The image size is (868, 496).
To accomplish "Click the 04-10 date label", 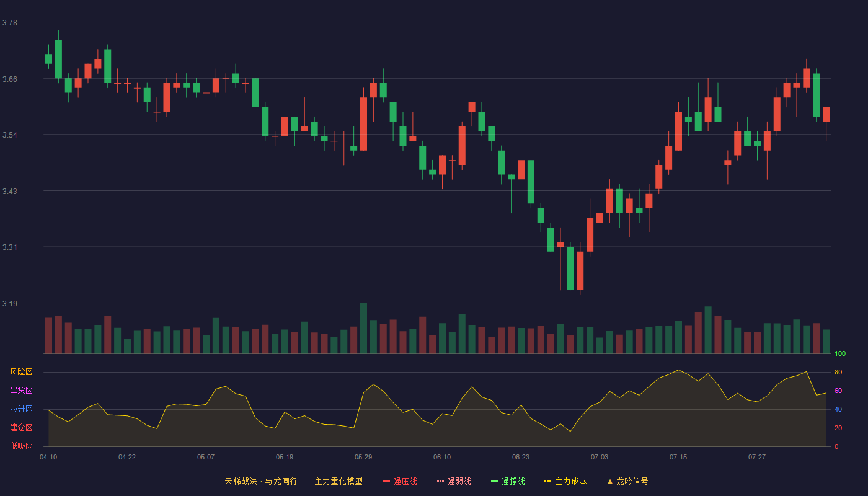I will pyautogui.click(x=48, y=457).
